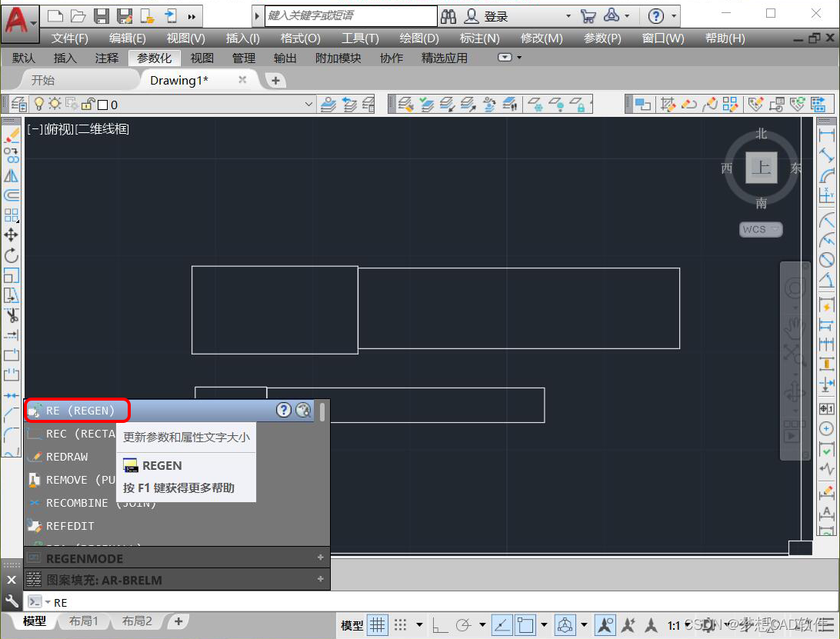The image size is (840, 639).
Task: Select the Stretch tool
Action: [12, 295]
